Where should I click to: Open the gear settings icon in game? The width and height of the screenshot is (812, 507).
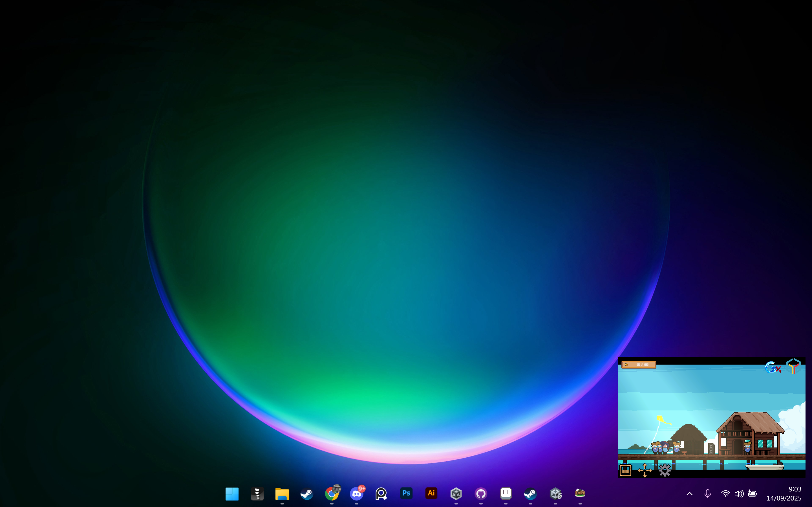665,470
